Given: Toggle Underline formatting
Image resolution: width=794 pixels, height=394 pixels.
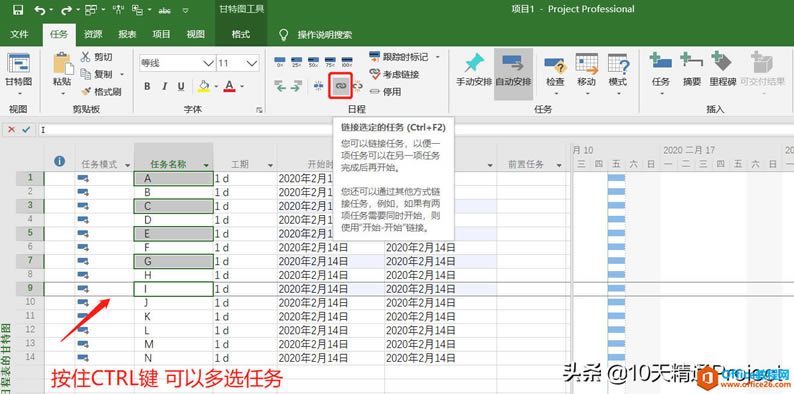Looking at the screenshot, I should coord(181,87).
